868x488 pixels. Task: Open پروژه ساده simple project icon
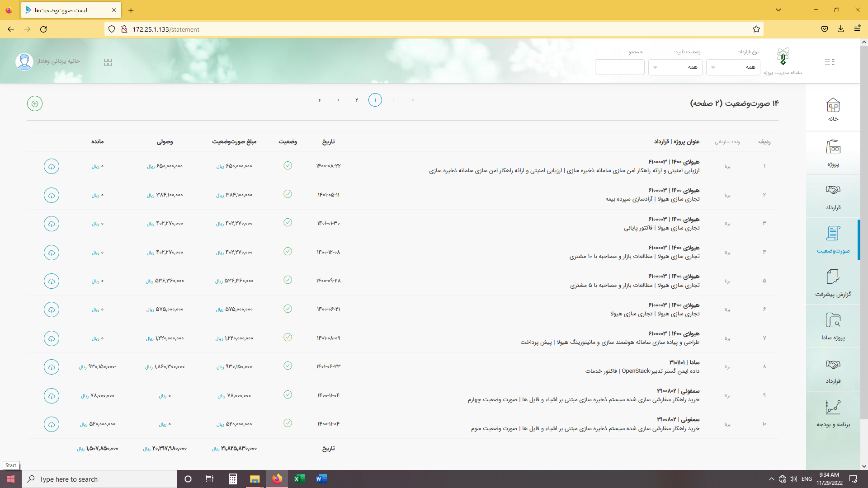[x=833, y=326]
